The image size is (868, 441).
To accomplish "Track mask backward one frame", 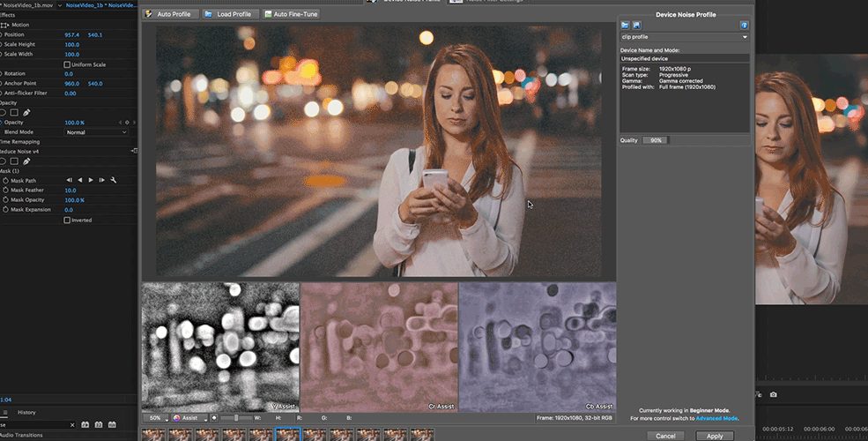I will click(x=70, y=180).
